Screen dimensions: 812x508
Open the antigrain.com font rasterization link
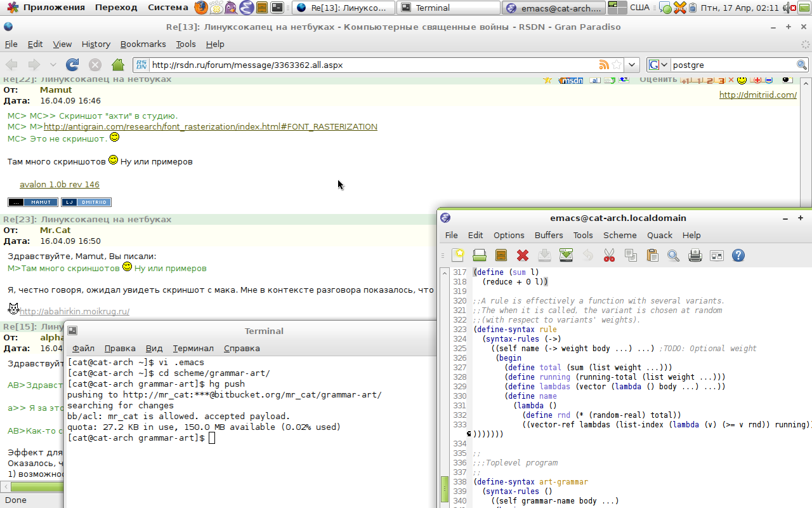tap(210, 127)
